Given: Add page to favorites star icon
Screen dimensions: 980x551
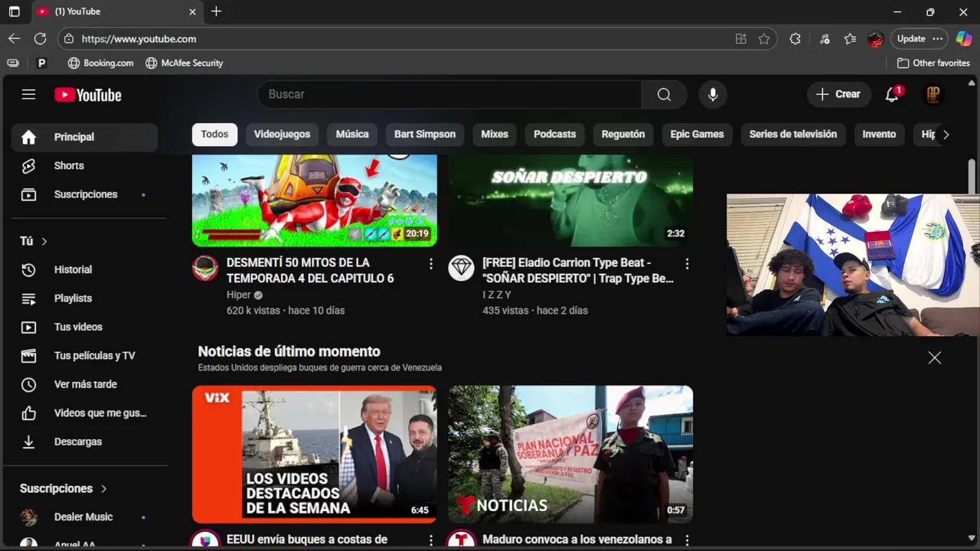Looking at the screenshot, I should 764,38.
